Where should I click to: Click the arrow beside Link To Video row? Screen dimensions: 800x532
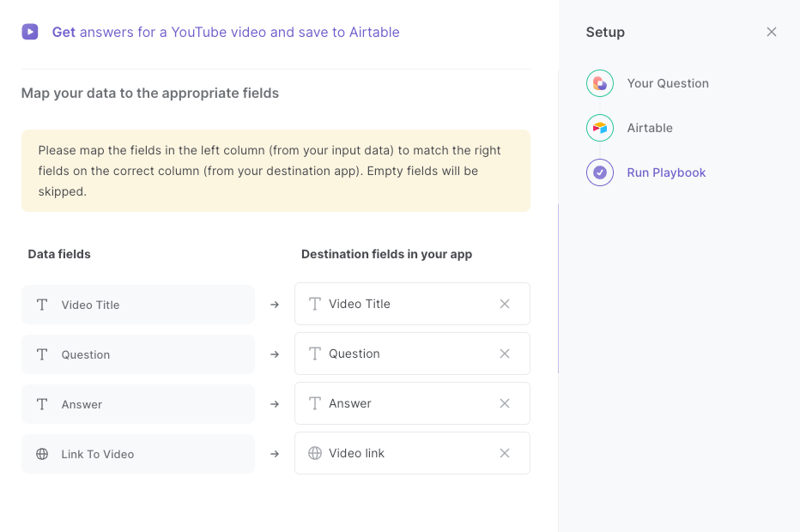275,453
